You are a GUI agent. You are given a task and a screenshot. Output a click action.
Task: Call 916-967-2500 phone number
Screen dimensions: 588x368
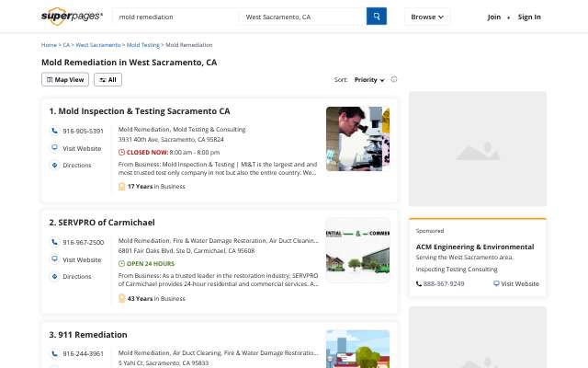coord(84,243)
